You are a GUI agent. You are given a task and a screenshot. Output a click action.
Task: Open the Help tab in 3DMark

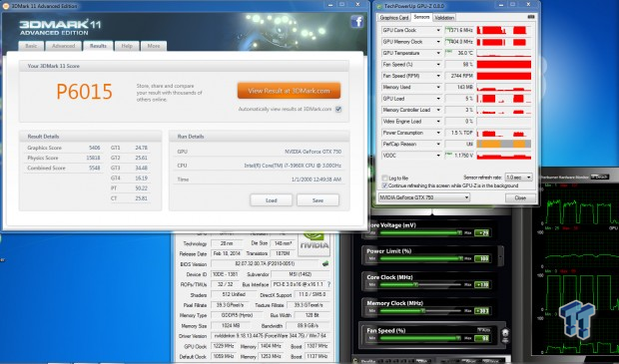(127, 46)
